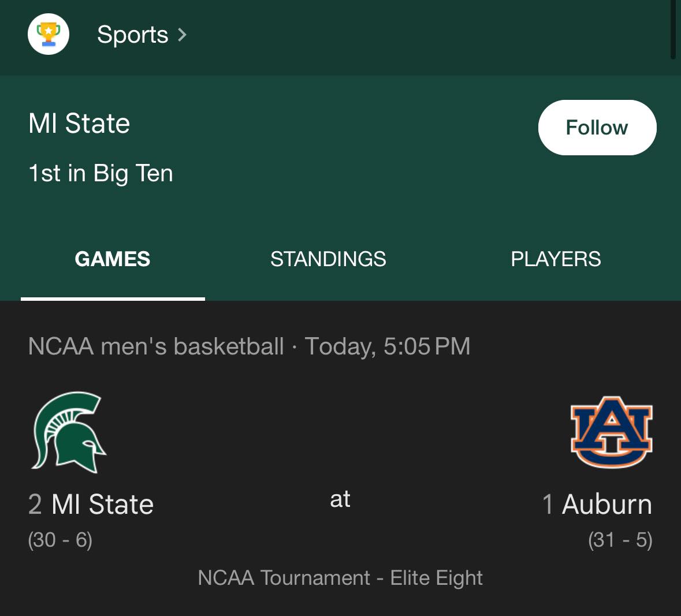The image size is (681, 616).
Task: Click the Auburn Tigers AU logo
Action: pos(611,432)
